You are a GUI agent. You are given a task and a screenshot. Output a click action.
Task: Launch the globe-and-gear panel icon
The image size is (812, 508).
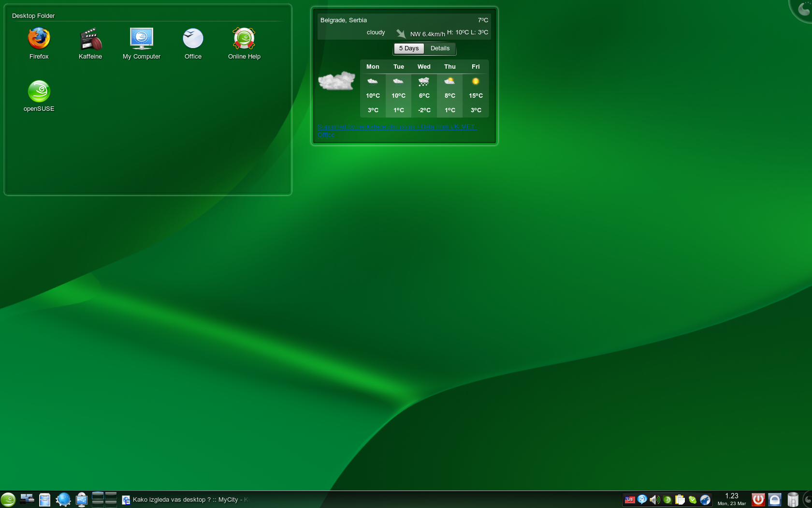pos(63,499)
